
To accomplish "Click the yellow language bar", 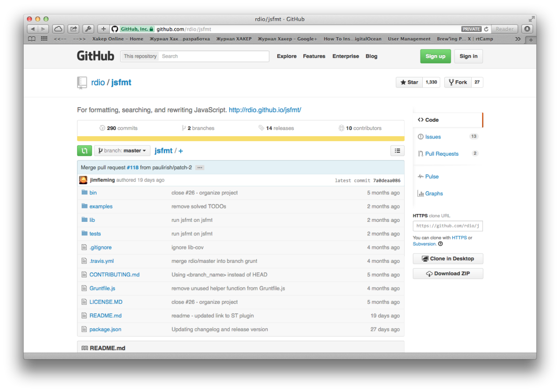I will 240,138.
